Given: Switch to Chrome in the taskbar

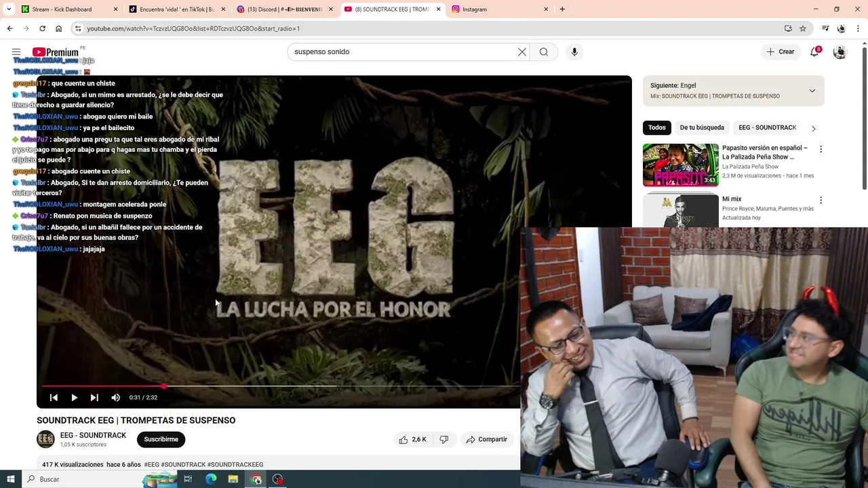Looking at the screenshot, I should point(256,479).
